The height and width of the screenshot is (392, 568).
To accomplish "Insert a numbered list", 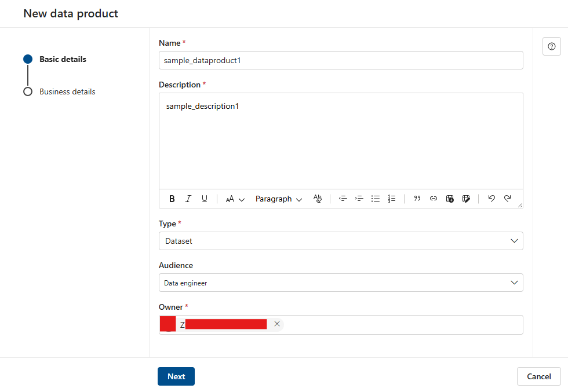I will click(392, 199).
